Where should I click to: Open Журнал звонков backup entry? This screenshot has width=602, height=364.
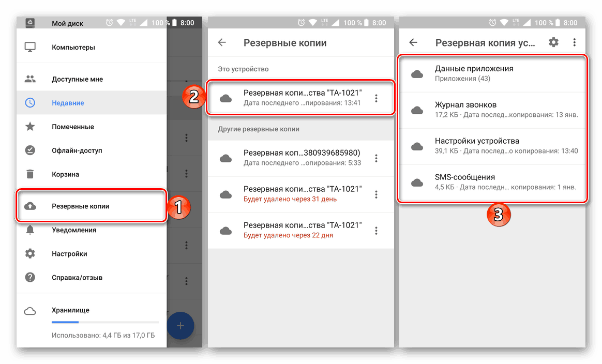pyautogui.click(x=492, y=110)
